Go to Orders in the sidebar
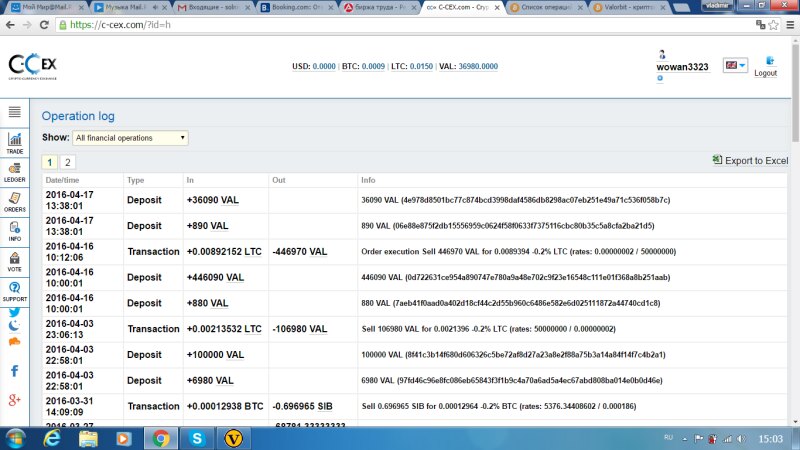This screenshot has width=800, height=450. pos(15,202)
